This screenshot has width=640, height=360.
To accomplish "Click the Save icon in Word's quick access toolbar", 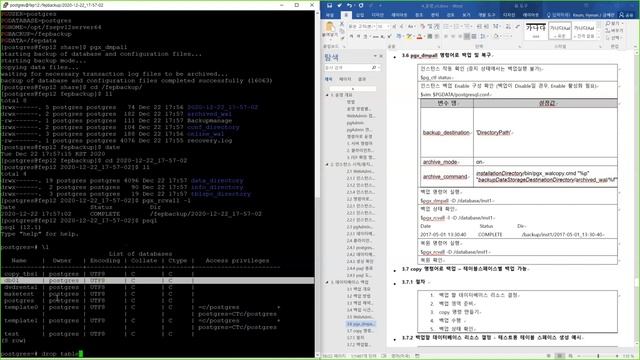I will pos(329,5).
